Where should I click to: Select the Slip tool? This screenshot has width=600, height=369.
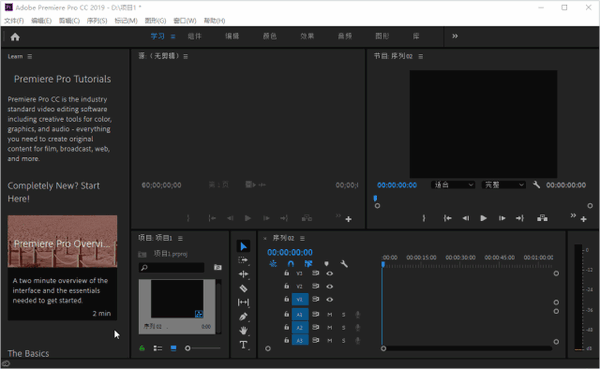pos(243,302)
